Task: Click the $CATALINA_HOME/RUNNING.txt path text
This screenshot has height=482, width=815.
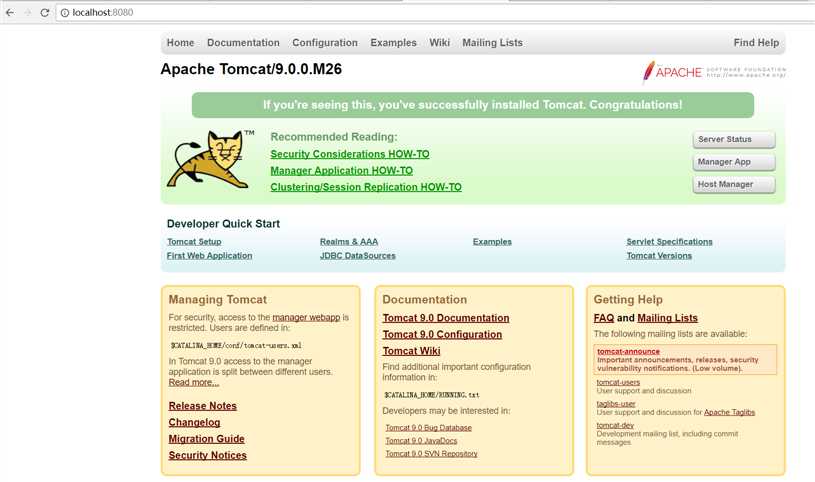Action: coord(432,395)
